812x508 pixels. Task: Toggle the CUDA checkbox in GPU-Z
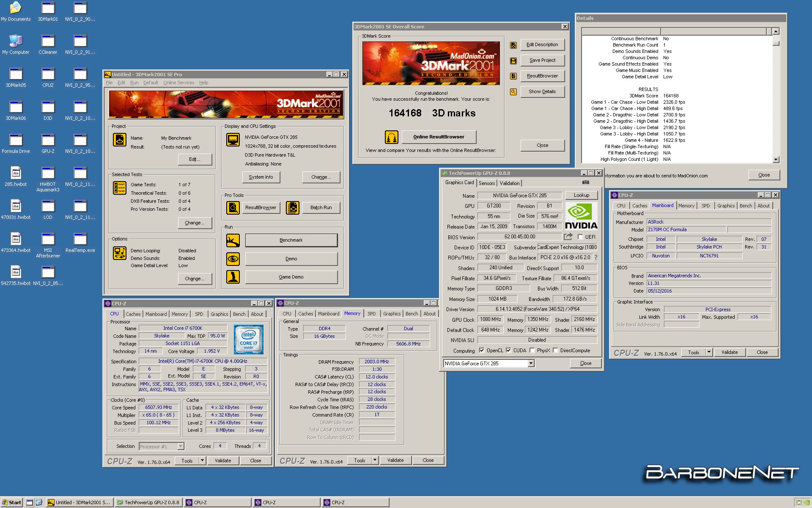[508, 351]
